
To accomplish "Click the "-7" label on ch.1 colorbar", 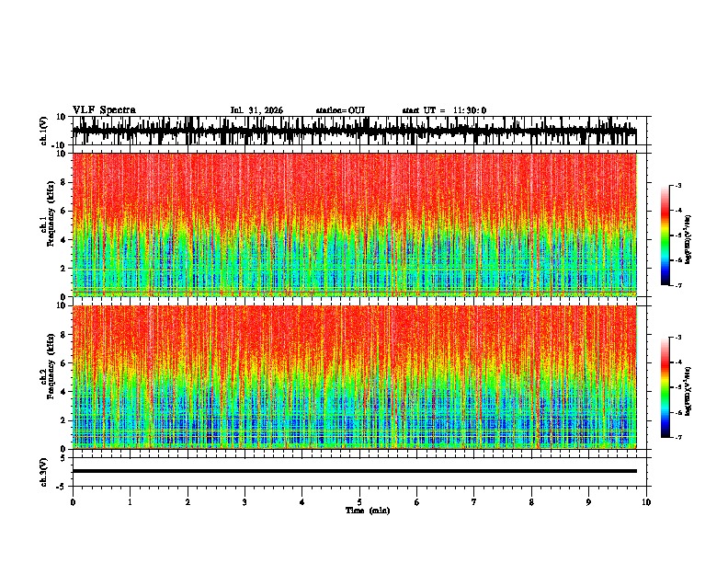I will [677, 285].
